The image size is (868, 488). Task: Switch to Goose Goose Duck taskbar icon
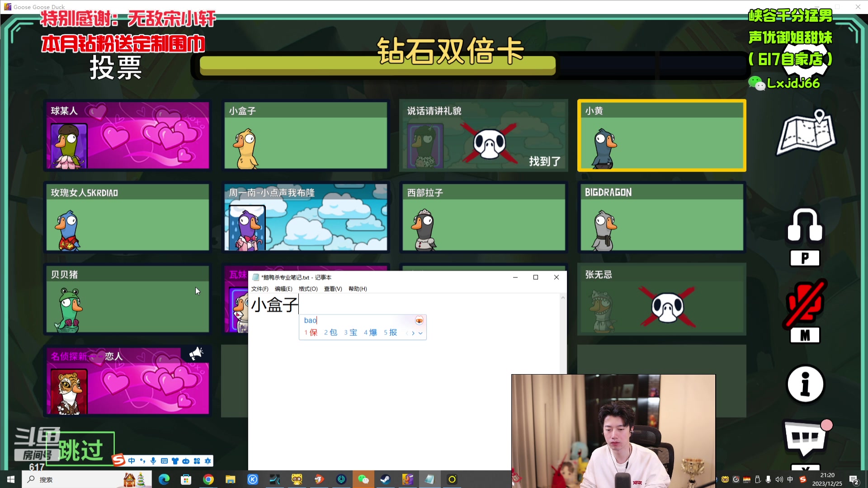(x=407, y=479)
